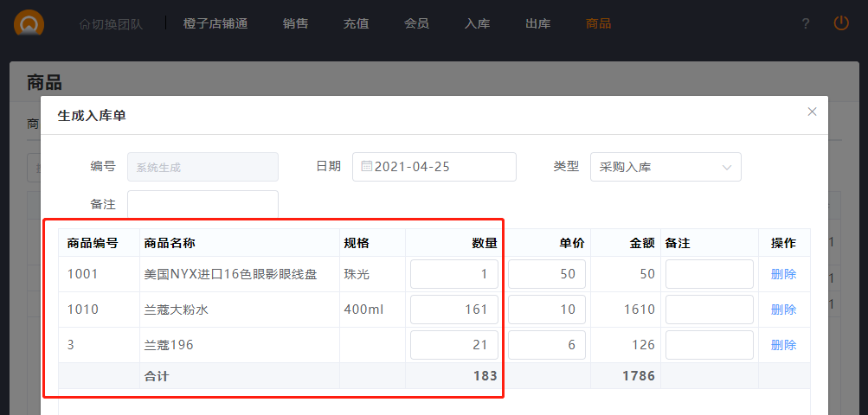This screenshot has width=868, height=415.
Task: Open the 销售 menu
Action: click(x=295, y=23)
